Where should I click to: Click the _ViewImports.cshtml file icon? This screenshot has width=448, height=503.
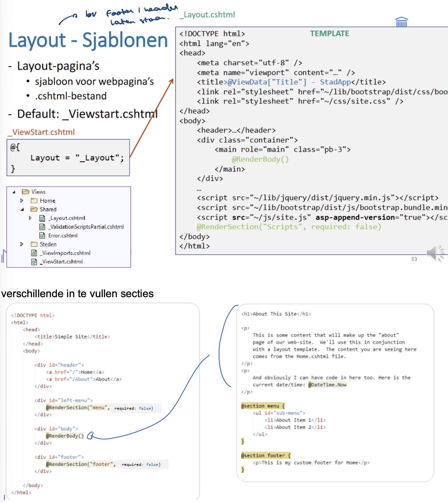click(x=34, y=253)
